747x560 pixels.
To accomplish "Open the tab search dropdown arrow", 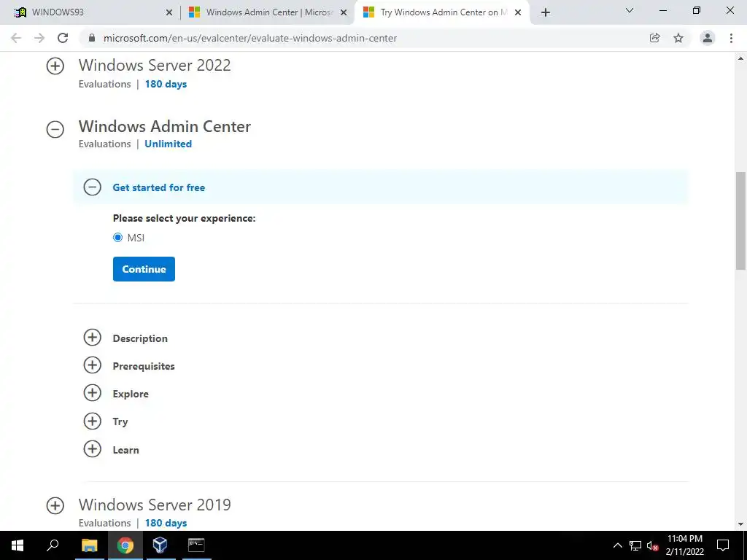I will click(630, 10).
